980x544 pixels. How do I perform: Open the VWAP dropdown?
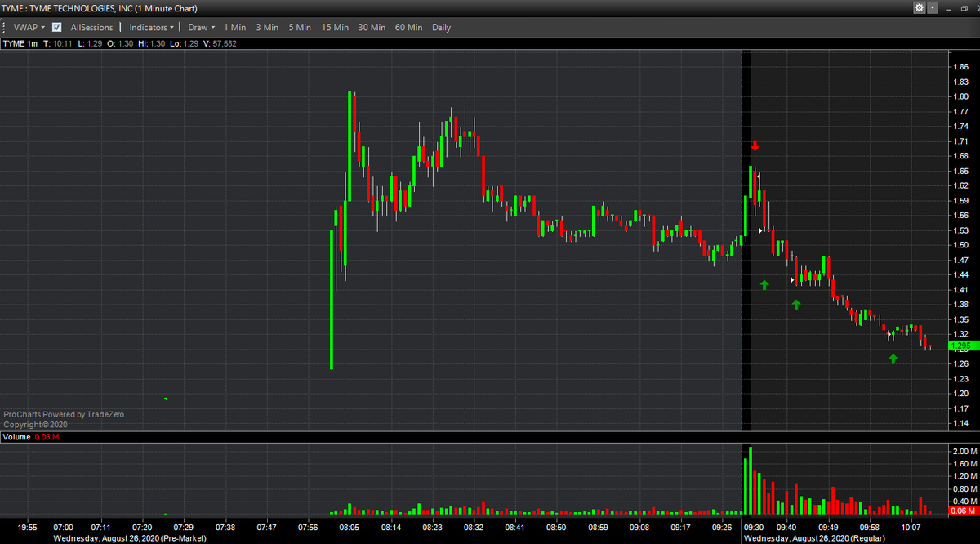pos(29,27)
